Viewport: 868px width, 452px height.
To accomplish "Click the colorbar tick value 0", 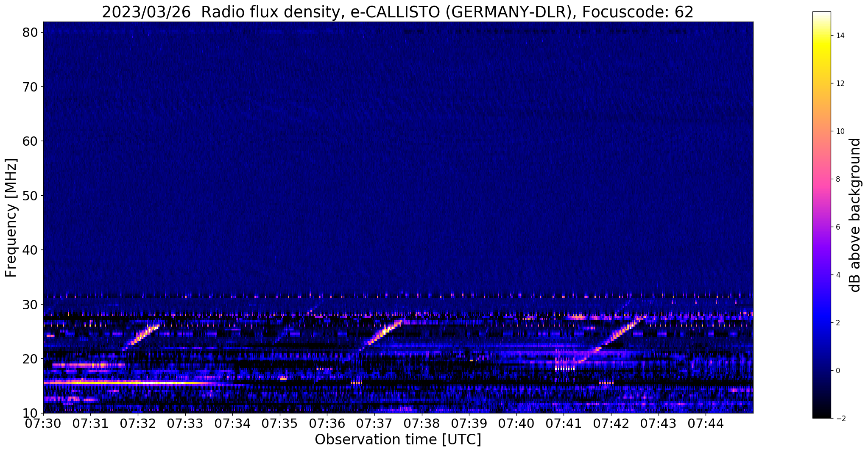I will [x=838, y=371].
